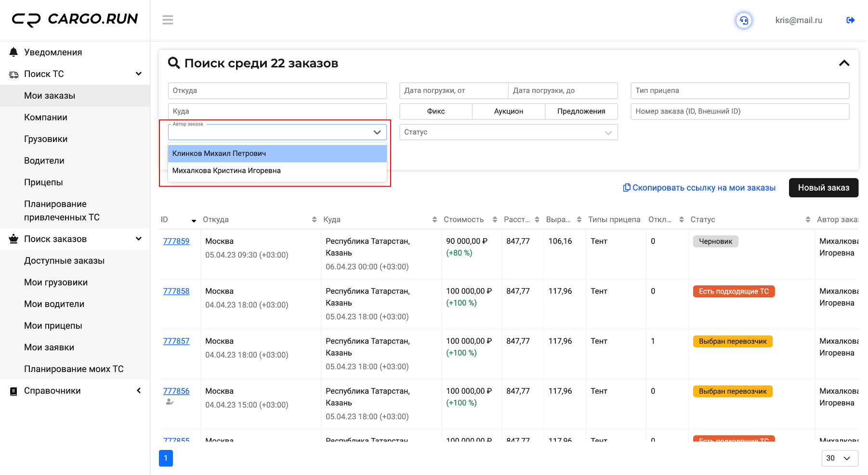The image size is (868, 475).
Task: Collapse the Поиск заказов section
Action: pos(139,239)
